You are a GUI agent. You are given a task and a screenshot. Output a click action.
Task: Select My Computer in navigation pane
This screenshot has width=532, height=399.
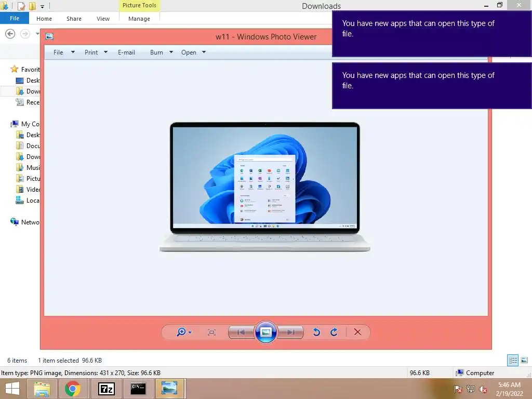[25, 124]
